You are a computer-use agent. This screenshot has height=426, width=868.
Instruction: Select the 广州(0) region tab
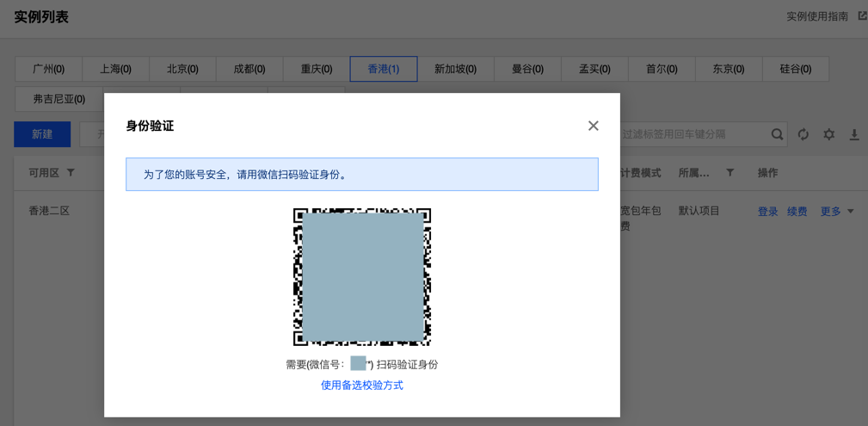(49, 69)
